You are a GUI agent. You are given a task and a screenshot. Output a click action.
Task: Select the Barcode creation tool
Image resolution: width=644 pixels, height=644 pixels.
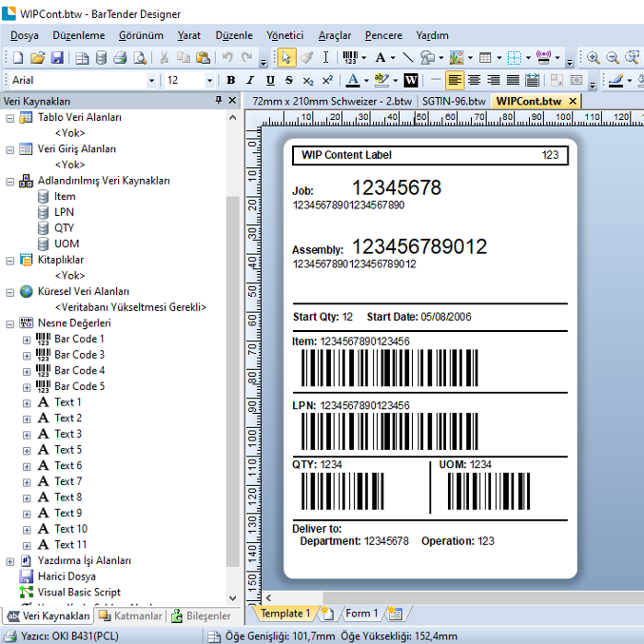click(348, 58)
